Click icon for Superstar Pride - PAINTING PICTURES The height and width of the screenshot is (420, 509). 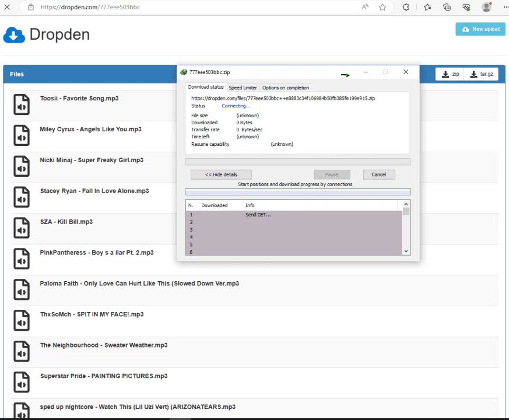point(22,382)
